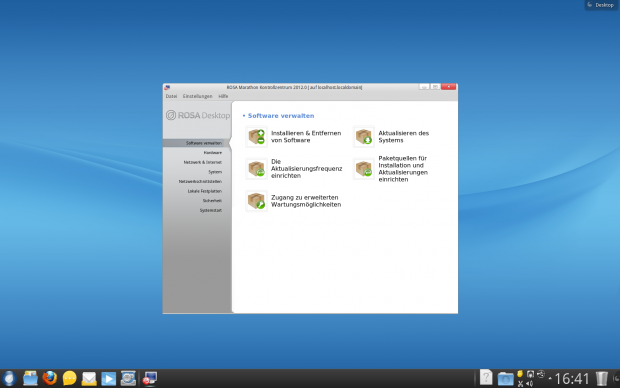The width and height of the screenshot is (620, 388).
Task: Maximize the Kontrollzentrum window
Action: 435,87
